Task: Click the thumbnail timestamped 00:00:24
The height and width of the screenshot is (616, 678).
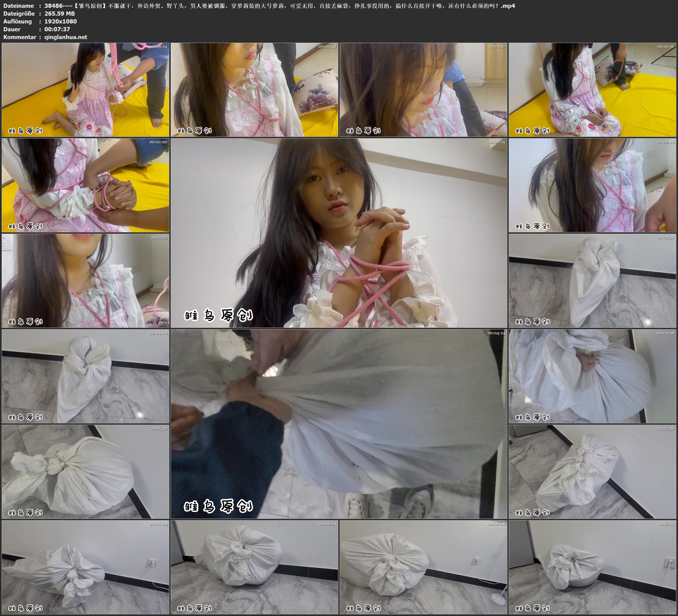Action: click(85, 90)
